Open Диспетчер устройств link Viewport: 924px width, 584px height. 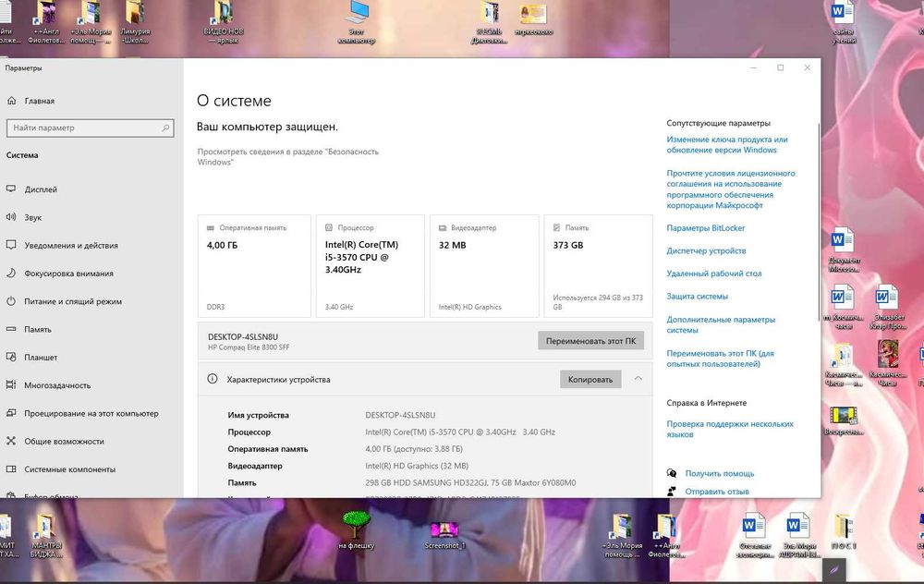click(706, 251)
